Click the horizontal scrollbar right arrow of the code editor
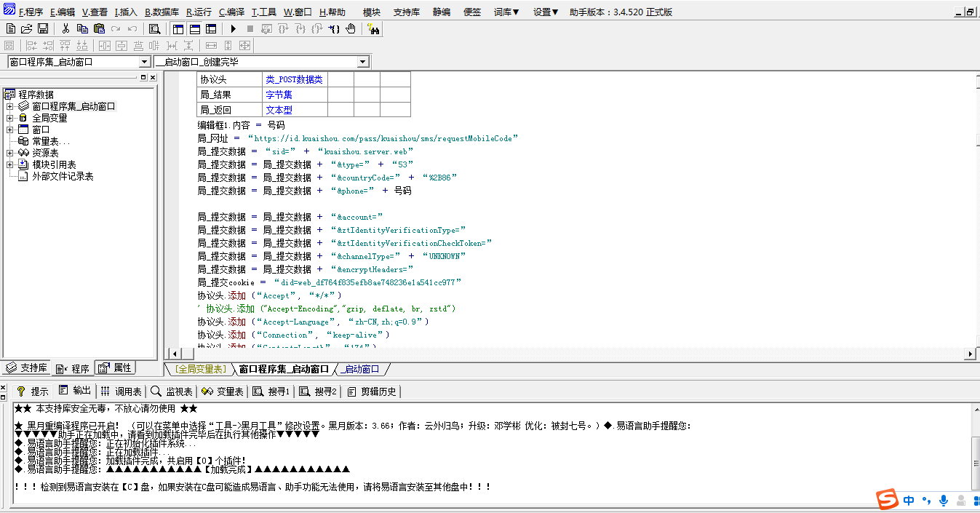Image resolution: width=980 pixels, height=513 pixels. click(x=970, y=354)
